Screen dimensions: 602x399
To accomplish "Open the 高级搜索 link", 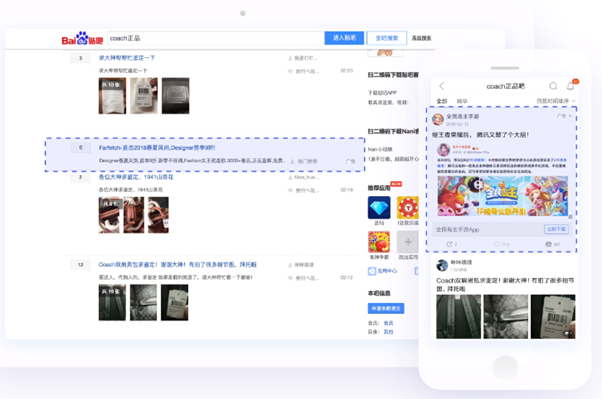I will click(x=421, y=38).
